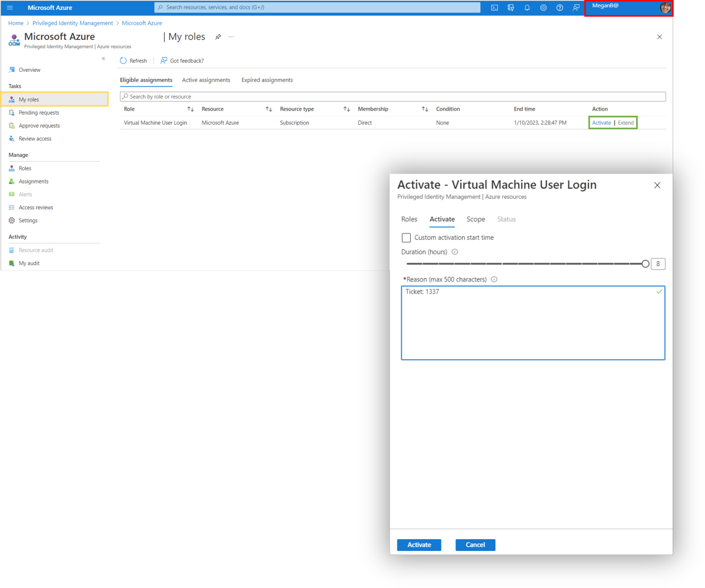Open the notifications bell icon
The image size is (705, 588).
(527, 8)
